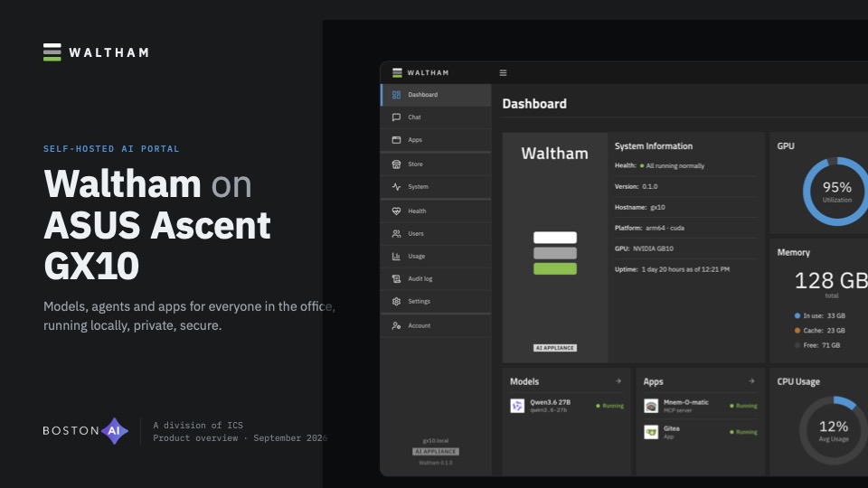Open the Account menu item
Viewport: 868px width, 488px height.
[436, 326]
